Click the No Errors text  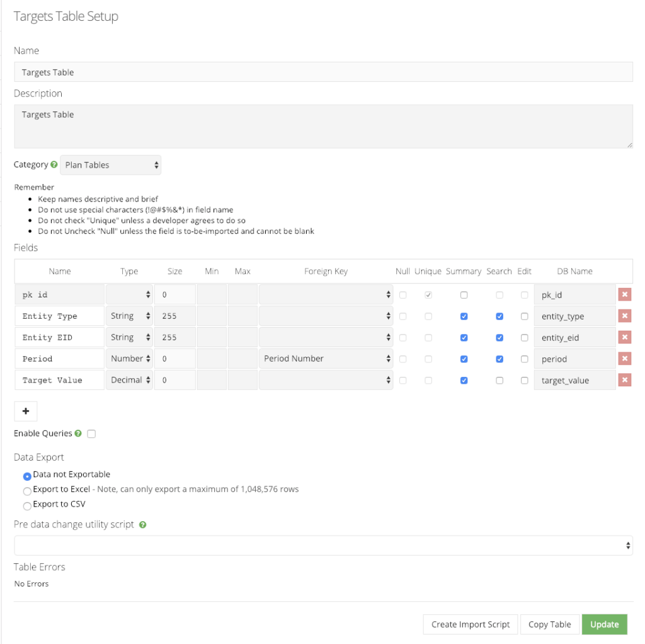[x=31, y=584]
